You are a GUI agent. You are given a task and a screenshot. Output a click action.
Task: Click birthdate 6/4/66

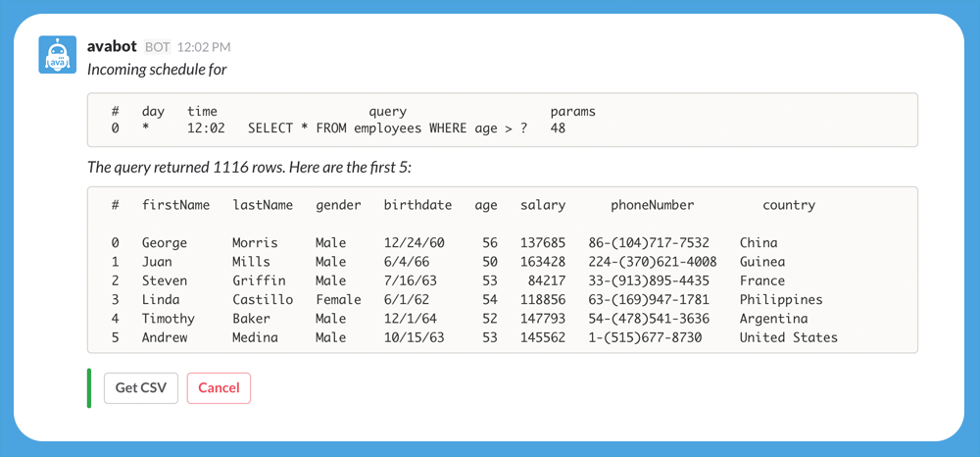[407, 261]
